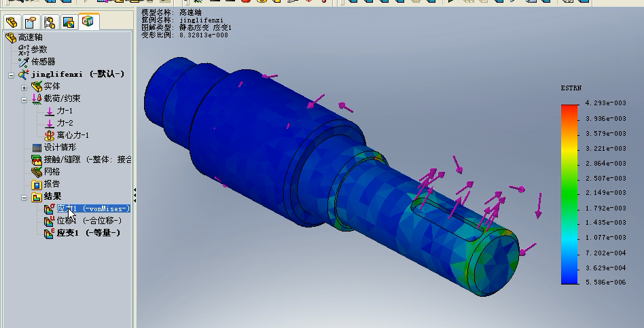
Task: Click the 算例名称 jinglifenxi annotation line
Action: point(182,20)
